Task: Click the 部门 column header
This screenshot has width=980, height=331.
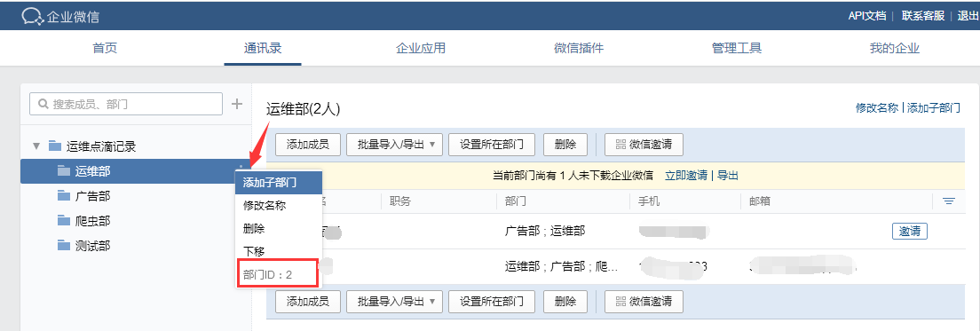Action: [515, 201]
